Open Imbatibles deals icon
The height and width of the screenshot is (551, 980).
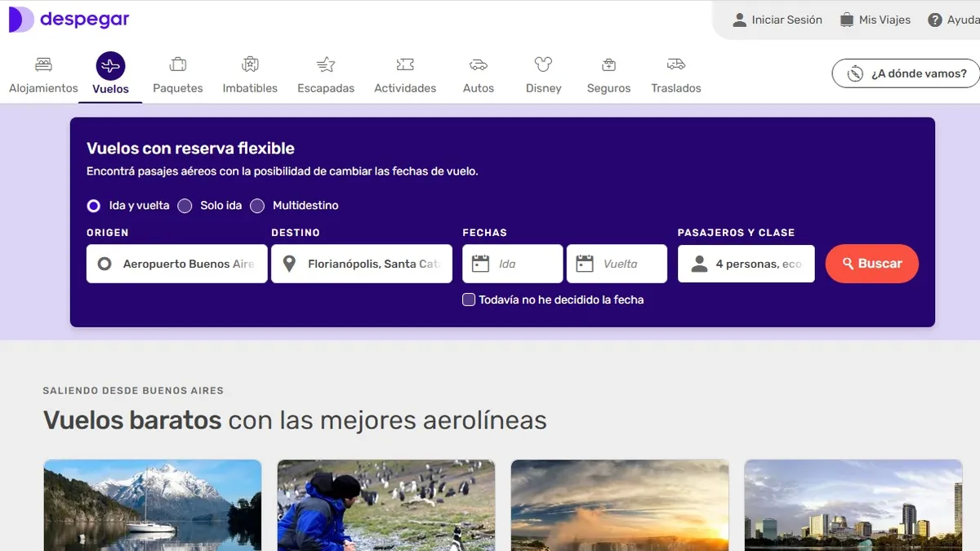pyautogui.click(x=250, y=64)
